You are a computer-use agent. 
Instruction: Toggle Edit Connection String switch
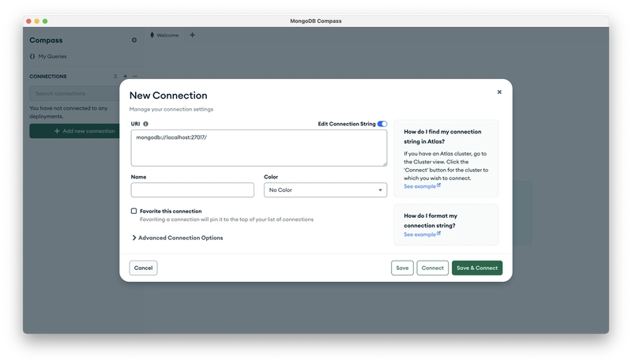[382, 124]
